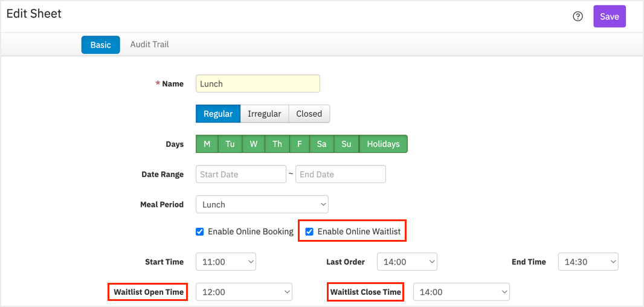Open the End Time dropdown
644x307 pixels.
click(588, 262)
